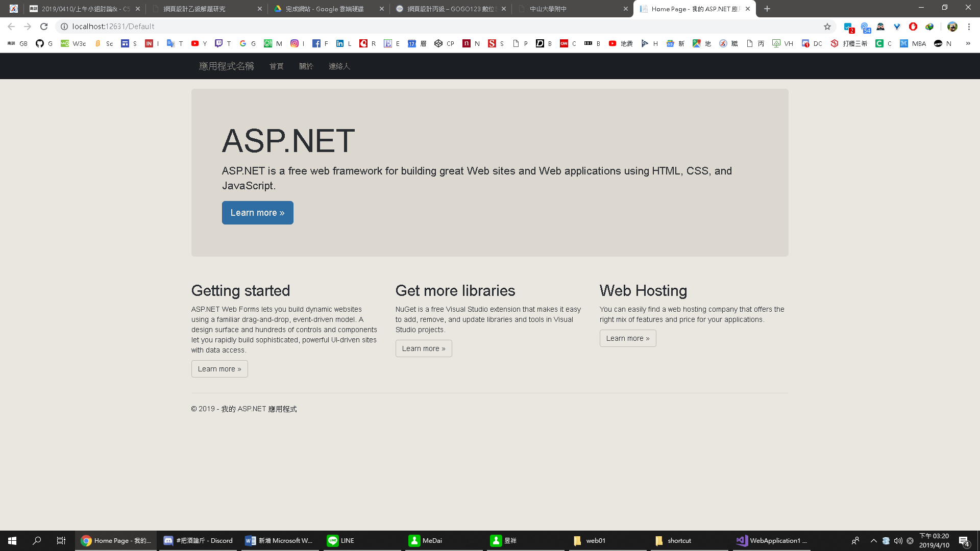Open the Google bookmark labeled G
The height and width of the screenshot is (551, 980).
(x=248, y=44)
